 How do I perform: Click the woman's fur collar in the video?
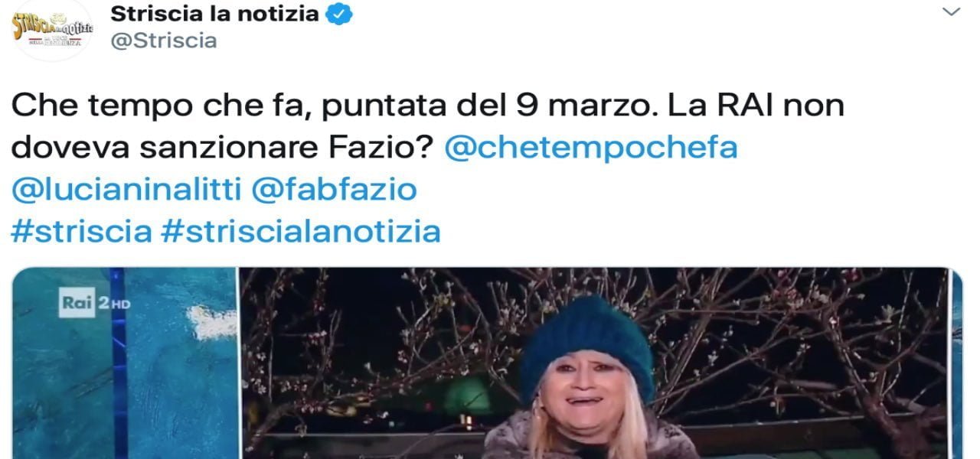click(590, 441)
